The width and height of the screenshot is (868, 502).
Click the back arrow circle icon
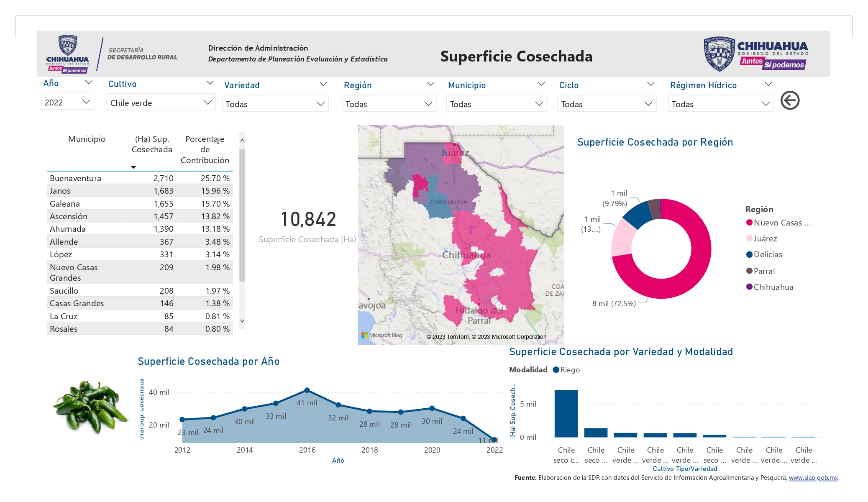tap(790, 100)
